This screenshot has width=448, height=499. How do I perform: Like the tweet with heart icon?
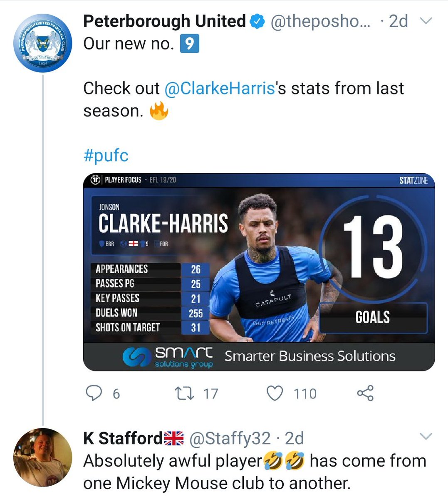[x=275, y=393]
